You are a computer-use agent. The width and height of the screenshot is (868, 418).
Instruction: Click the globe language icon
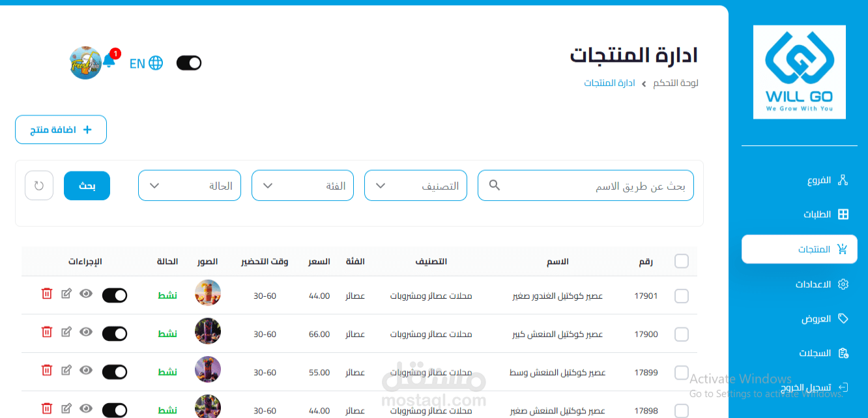[x=156, y=63]
